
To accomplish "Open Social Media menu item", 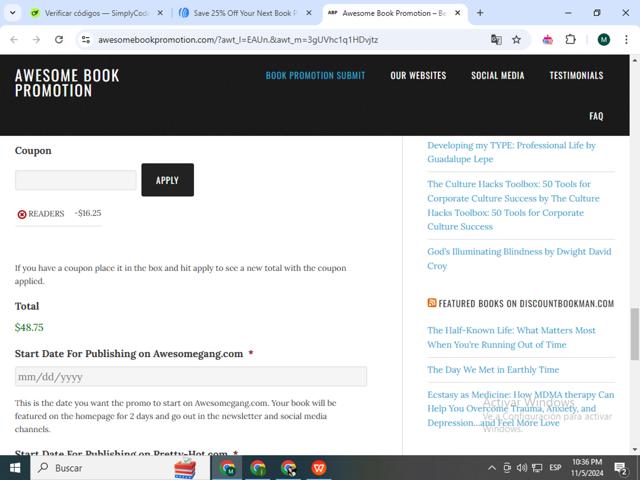I will (x=498, y=76).
